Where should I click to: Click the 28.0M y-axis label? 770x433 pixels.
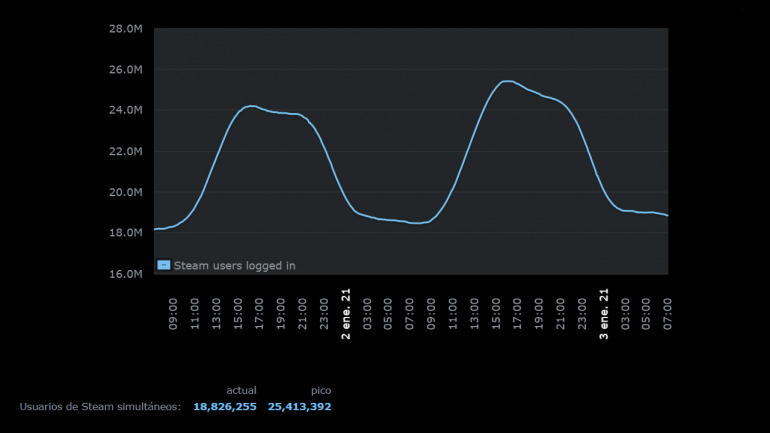coord(127,28)
